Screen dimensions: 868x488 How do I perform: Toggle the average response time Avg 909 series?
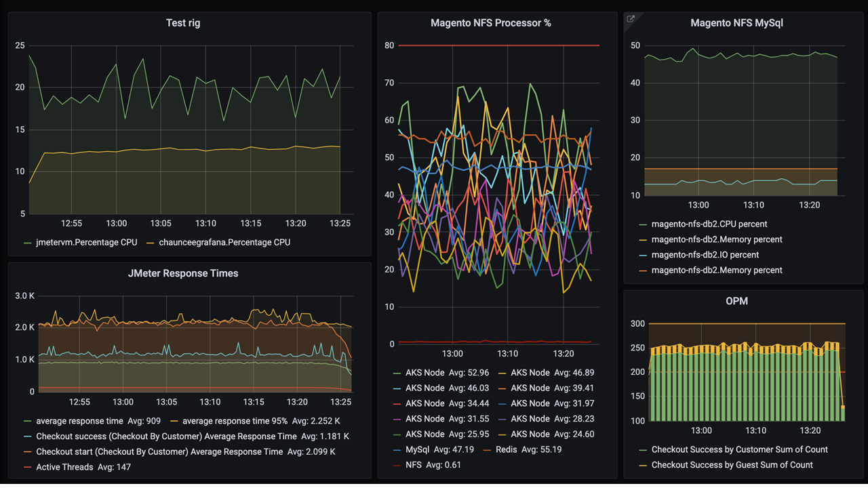(x=92, y=421)
